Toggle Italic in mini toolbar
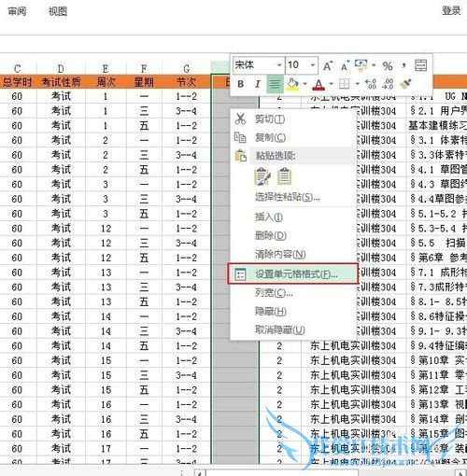 click(257, 84)
